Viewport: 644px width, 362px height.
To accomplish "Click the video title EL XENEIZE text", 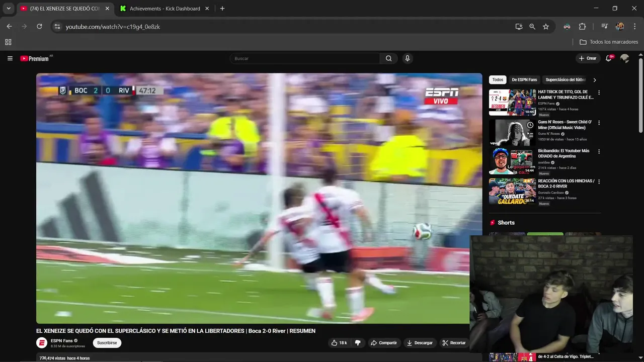I will tap(176, 331).
